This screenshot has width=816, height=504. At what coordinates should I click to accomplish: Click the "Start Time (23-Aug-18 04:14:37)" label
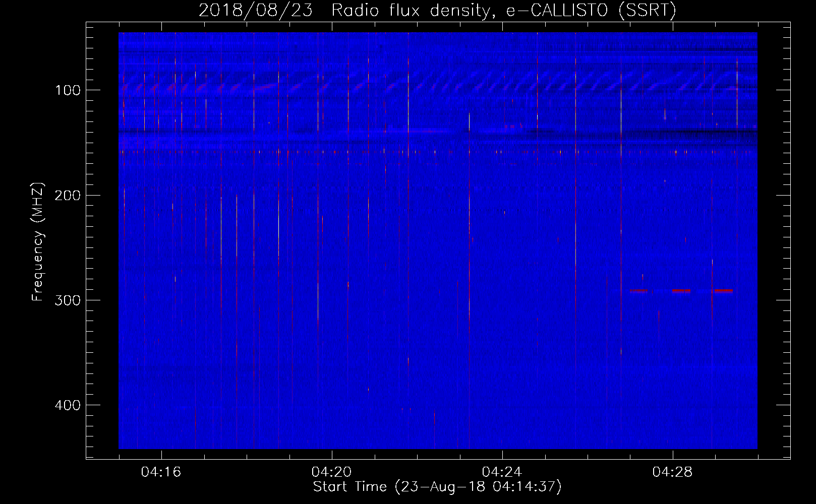437,487
